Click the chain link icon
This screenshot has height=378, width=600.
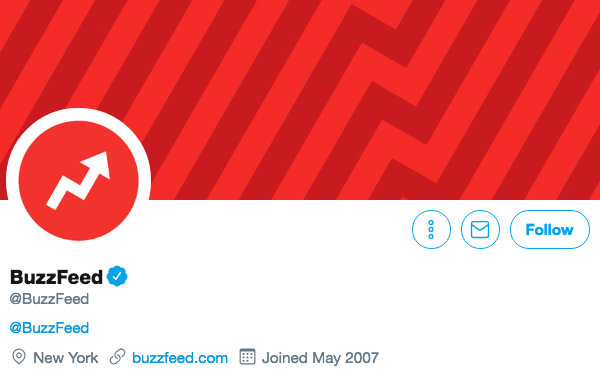(117, 357)
